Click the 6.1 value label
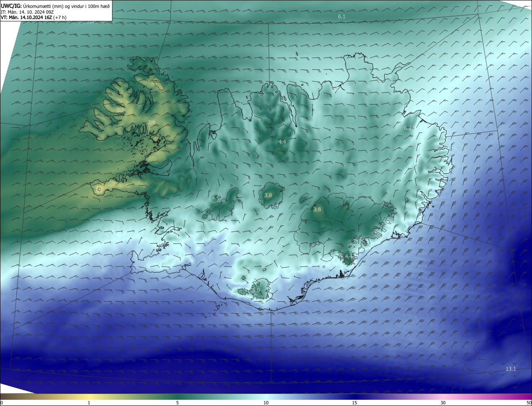532x406 pixels. click(x=342, y=16)
